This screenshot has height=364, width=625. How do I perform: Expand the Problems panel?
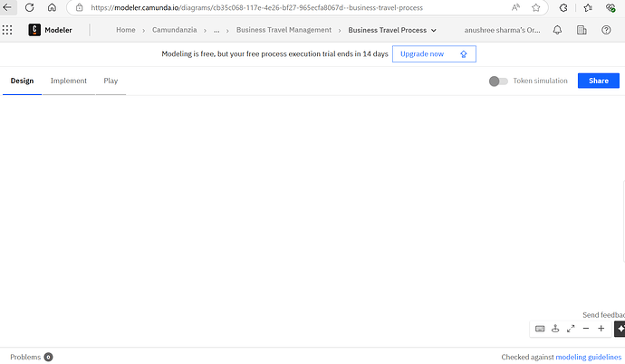[x=31, y=357]
